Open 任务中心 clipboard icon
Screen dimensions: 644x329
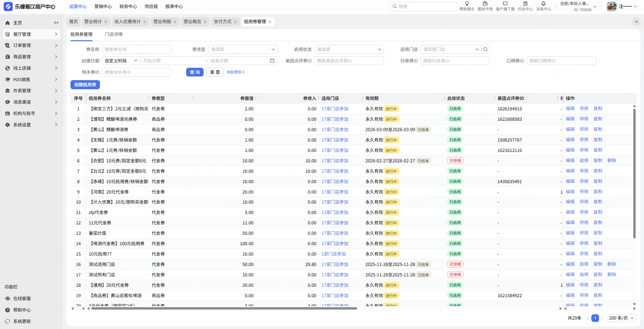(525, 4)
